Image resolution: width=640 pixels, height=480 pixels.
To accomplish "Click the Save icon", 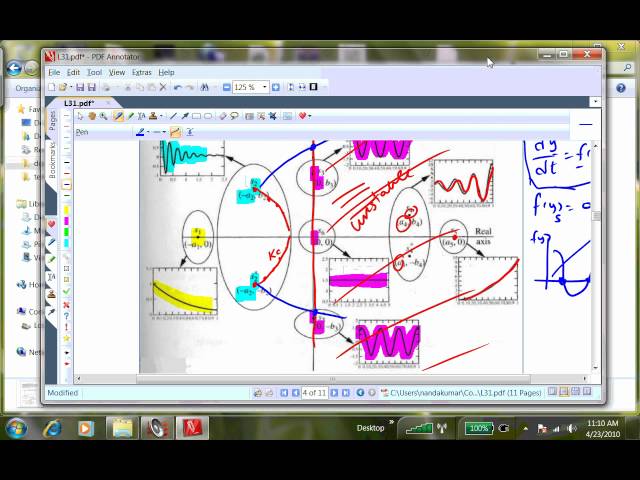I will point(80,87).
